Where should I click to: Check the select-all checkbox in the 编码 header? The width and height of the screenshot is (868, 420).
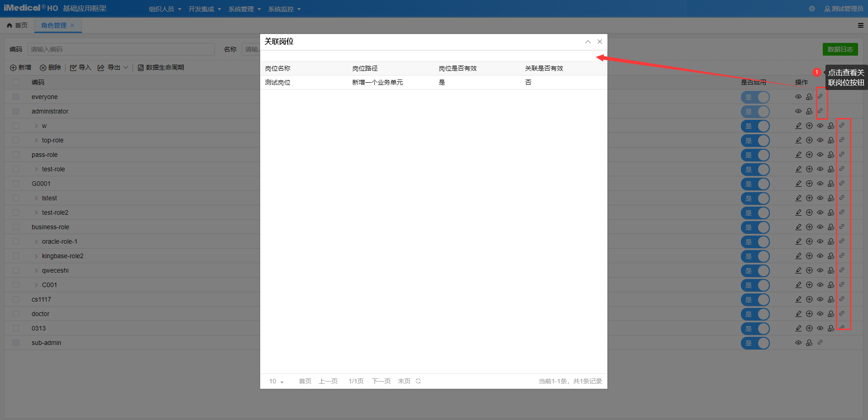15,82
